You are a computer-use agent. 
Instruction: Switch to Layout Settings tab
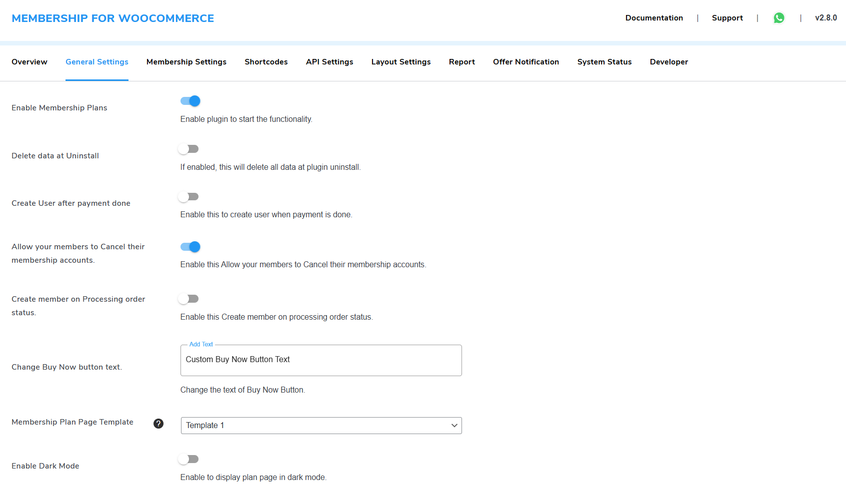(x=401, y=62)
